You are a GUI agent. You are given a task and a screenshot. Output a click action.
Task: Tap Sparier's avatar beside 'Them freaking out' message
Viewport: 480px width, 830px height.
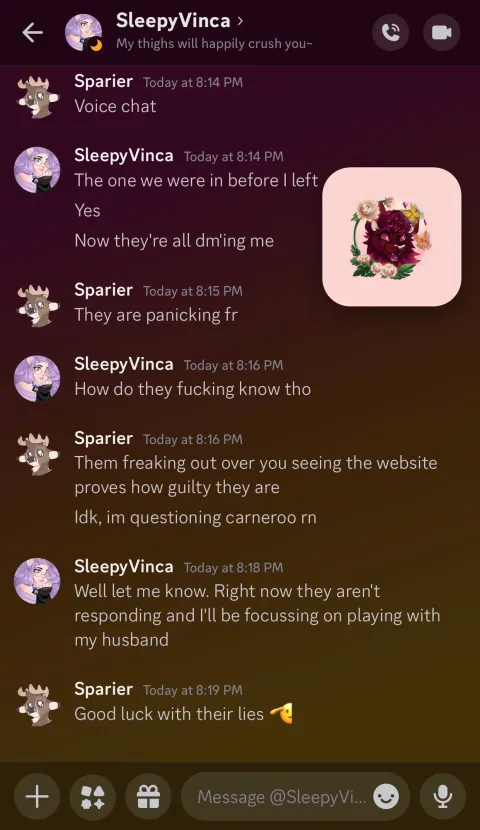point(37,454)
